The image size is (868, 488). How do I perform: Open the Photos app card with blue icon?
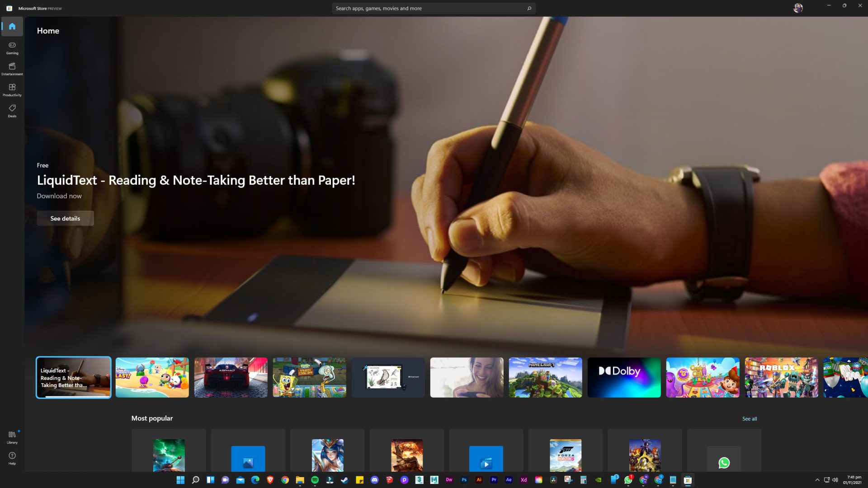pos(248,451)
